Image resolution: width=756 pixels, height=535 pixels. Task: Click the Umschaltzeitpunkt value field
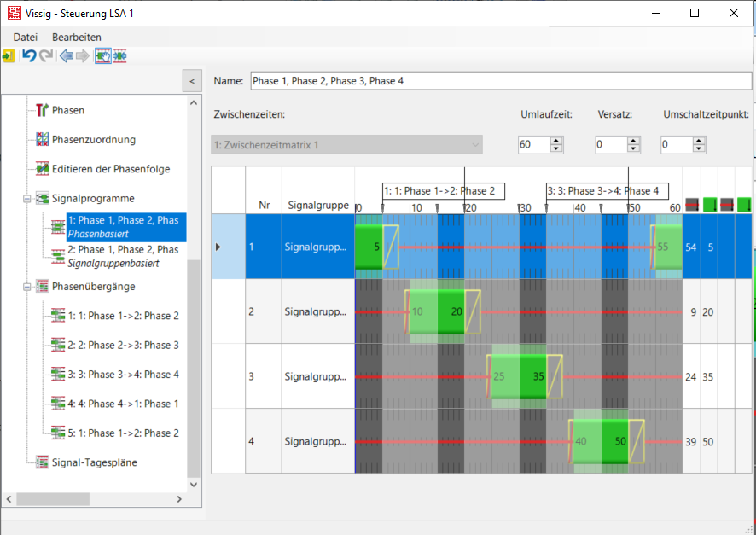click(x=677, y=144)
